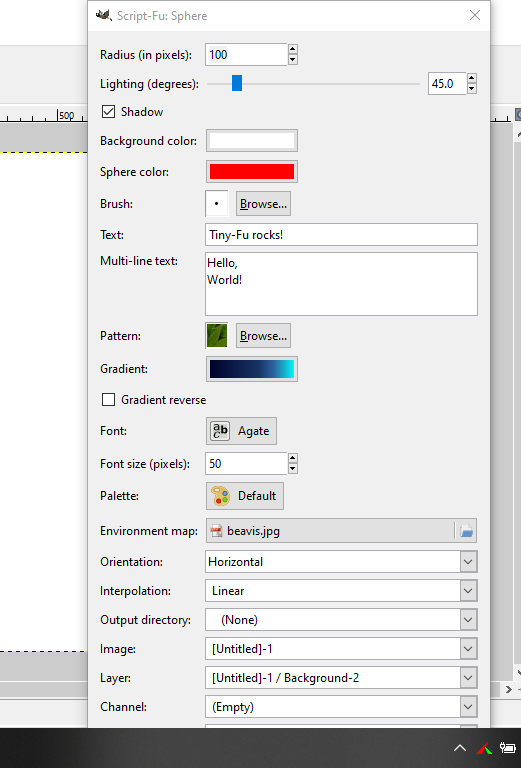The height and width of the screenshot is (768, 521).
Task: Click the Tiny-Fu rocks! text field
Action: [x=341, y=235]
